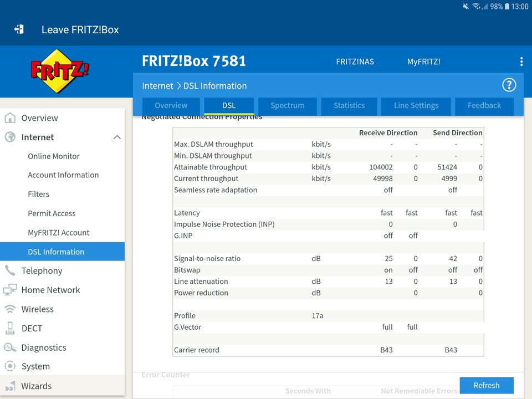Click the Impulse Noise Protection (INP) label
Viewport: 532px width, 399px height.
click(x=224, y=224)
